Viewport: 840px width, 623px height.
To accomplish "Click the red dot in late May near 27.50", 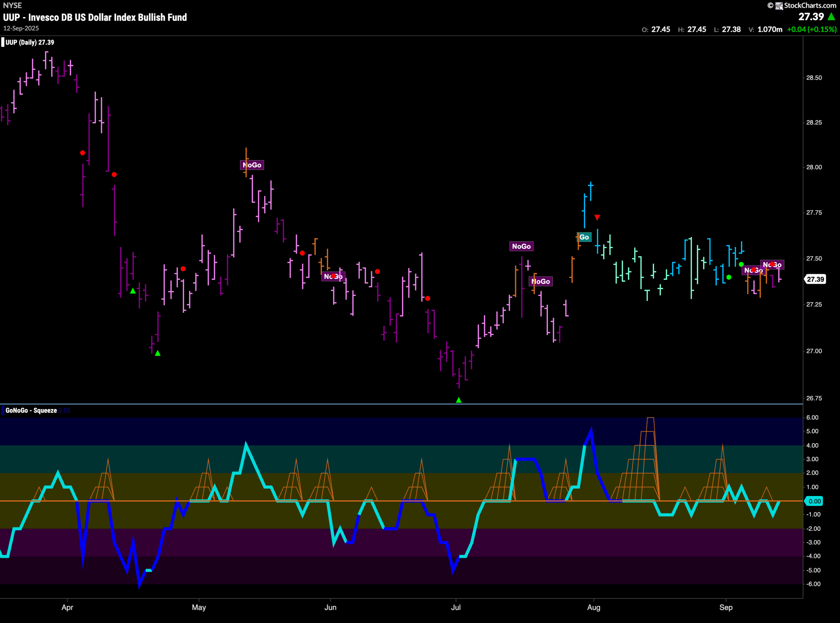I will (303, 253).
